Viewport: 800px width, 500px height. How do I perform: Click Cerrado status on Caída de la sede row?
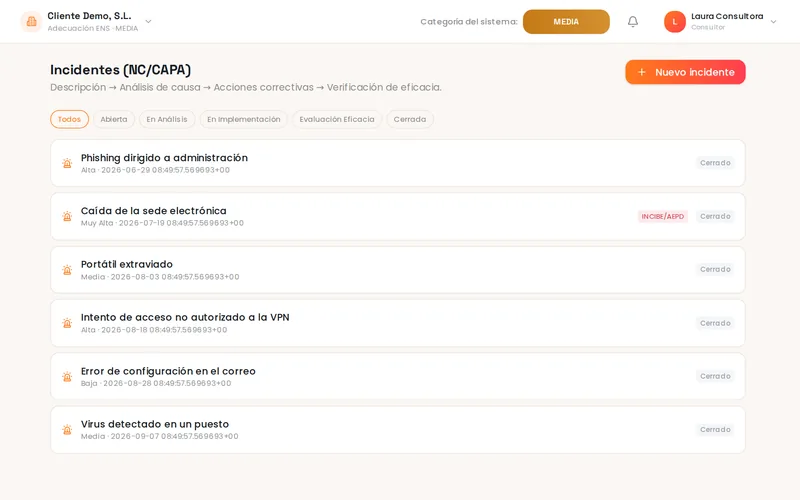715,216
